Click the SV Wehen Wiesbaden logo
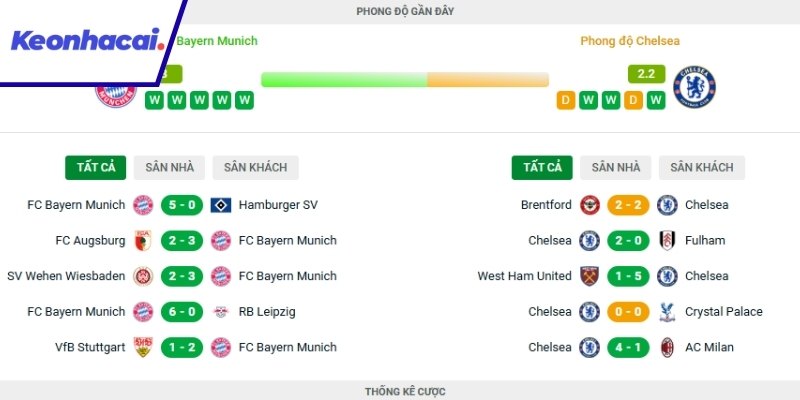 tap(143, 276)
